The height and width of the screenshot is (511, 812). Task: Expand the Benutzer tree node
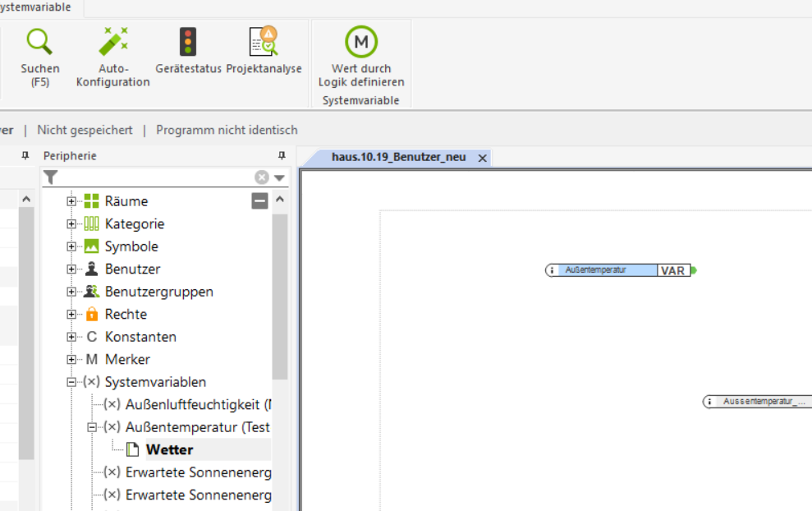(71, 269)
